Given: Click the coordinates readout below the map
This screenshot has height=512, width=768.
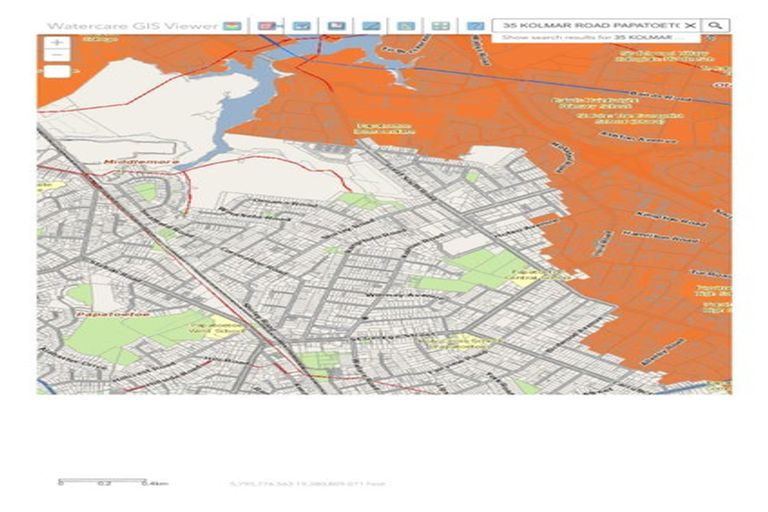Looking at the screenshot, I should click(x=307, y=484).
